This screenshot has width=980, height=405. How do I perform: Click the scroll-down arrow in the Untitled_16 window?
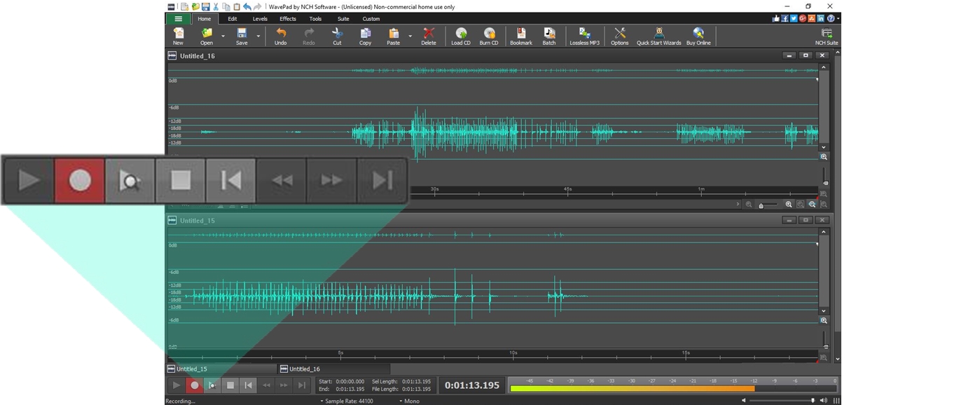(824, 147)
